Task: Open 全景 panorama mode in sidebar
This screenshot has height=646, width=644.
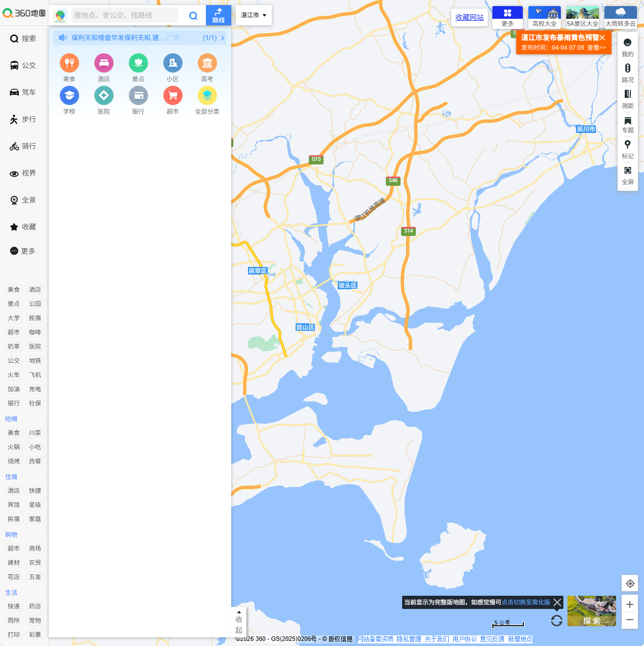Action: tap(23, 200)
